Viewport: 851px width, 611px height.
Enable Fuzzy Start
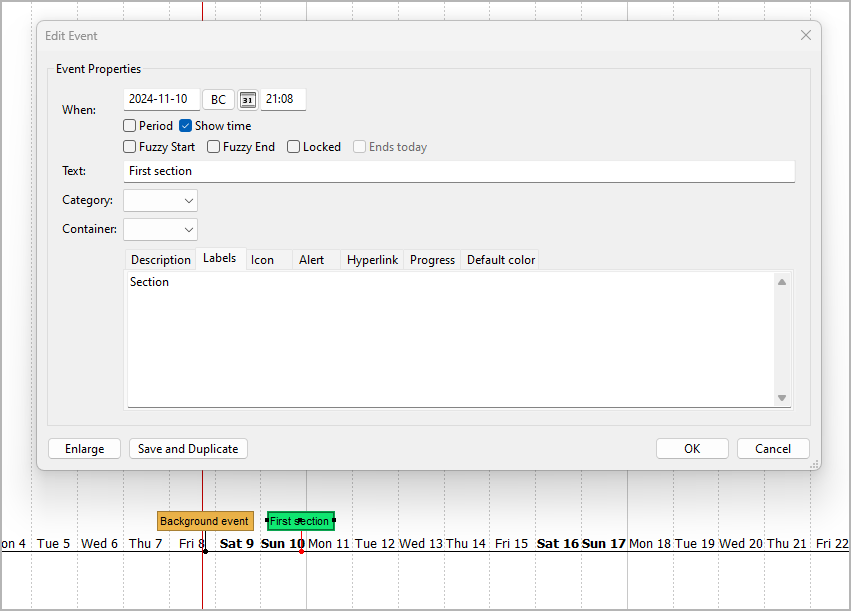129,146
